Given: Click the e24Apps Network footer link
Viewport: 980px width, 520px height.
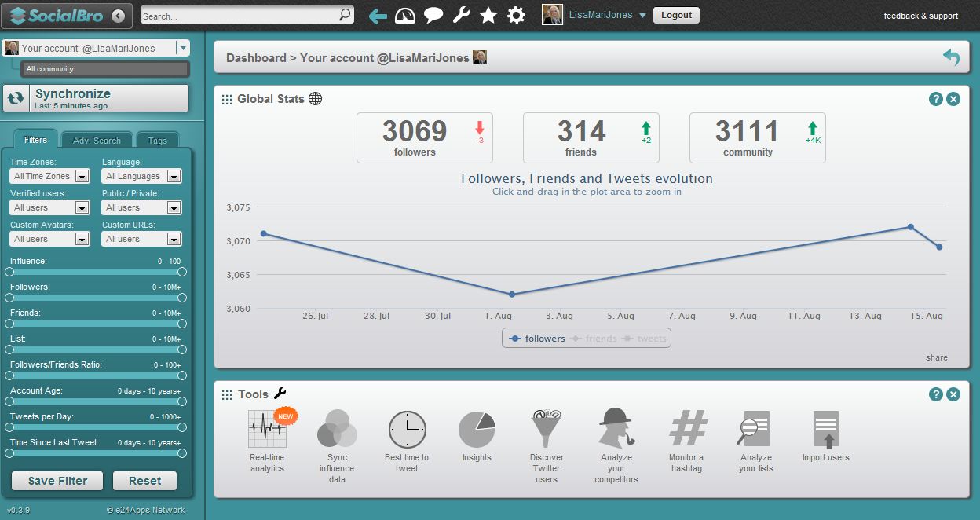Looking at the screenshot, I should [146, 510].
